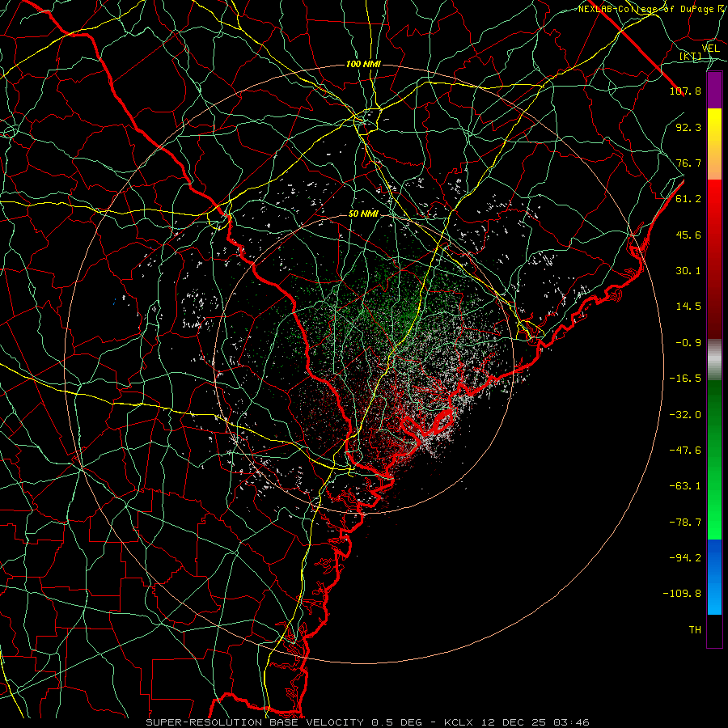This screenshot has height=728, width=728.
Task: Click the 45.6 velocity scale value
Action: coord(688,235)
